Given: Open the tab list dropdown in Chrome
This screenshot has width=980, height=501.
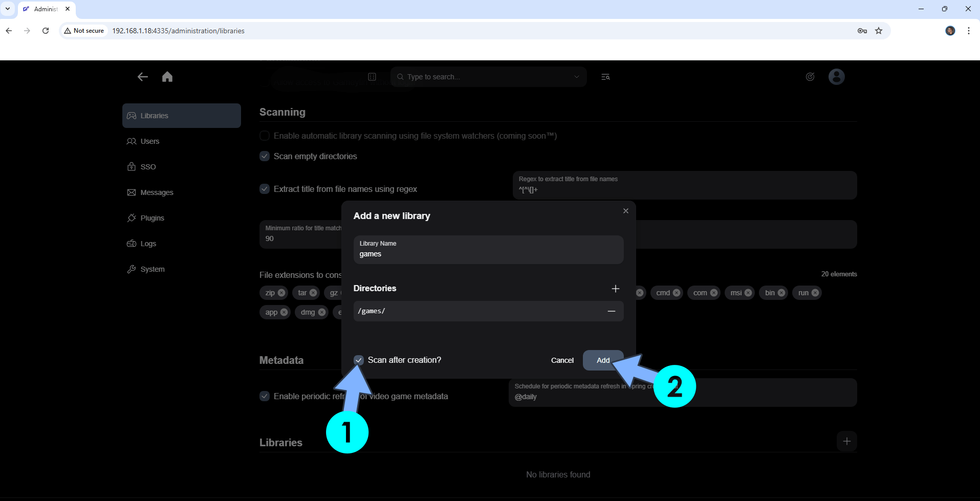Looking at the screenshot, I should [8, 9].
